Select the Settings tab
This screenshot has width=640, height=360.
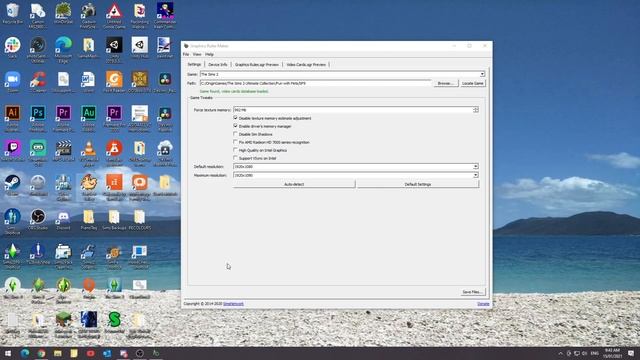(x=194, y=64)
